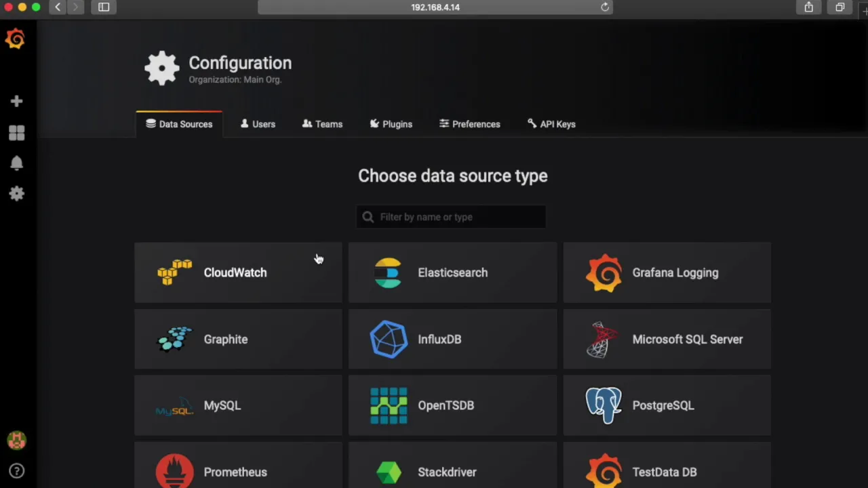Viewport: 868px width, 488px height.
Task: Click the Stackdriver logo icon
Action: coord(389,472)
